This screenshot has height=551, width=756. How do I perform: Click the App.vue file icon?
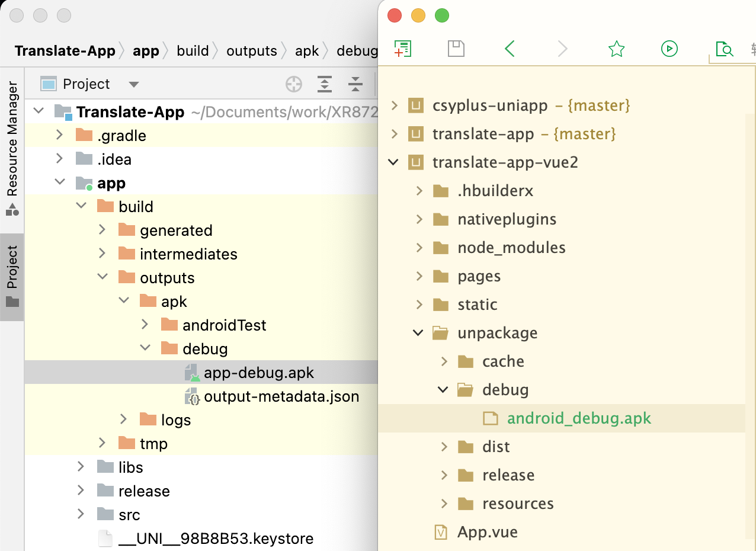[441, 533]
